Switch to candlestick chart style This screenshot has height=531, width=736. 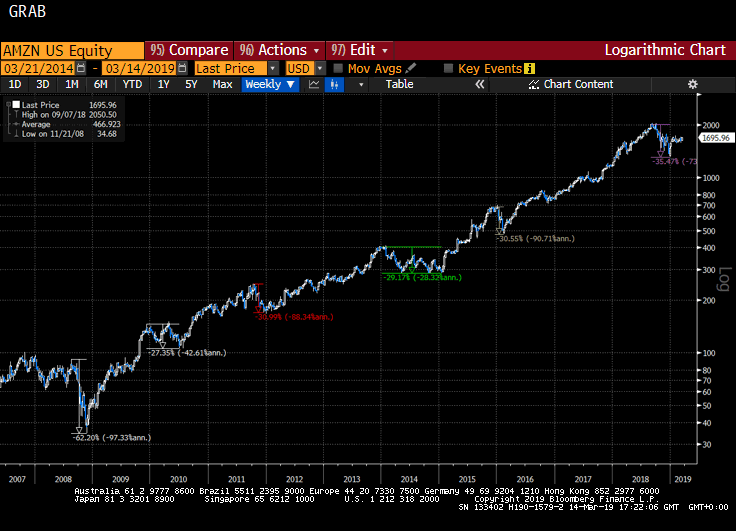click(x=334, y=85)
